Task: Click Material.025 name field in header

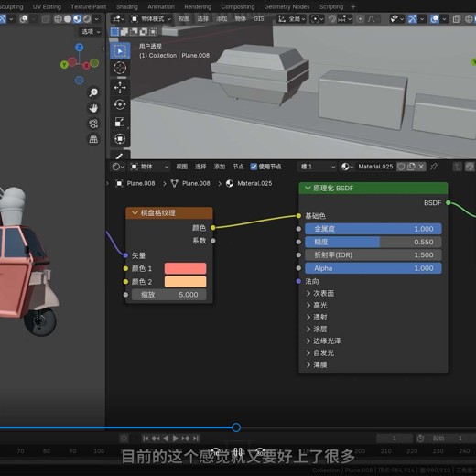Action: click(x=375, y=167)
